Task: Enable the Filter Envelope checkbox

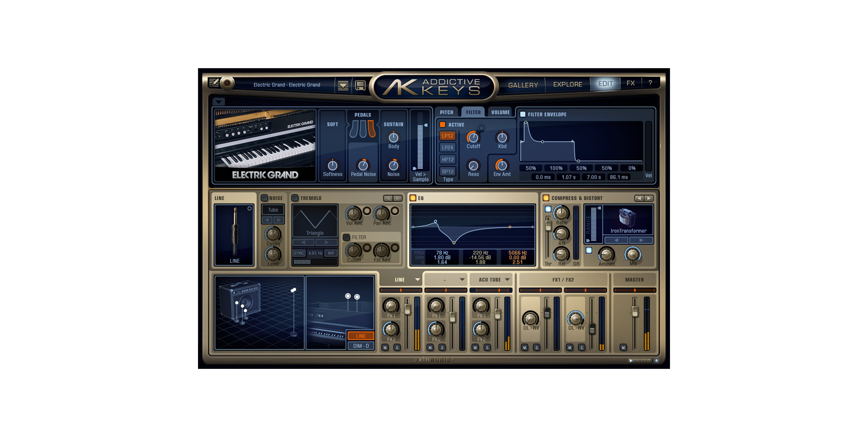Action: 522,114
